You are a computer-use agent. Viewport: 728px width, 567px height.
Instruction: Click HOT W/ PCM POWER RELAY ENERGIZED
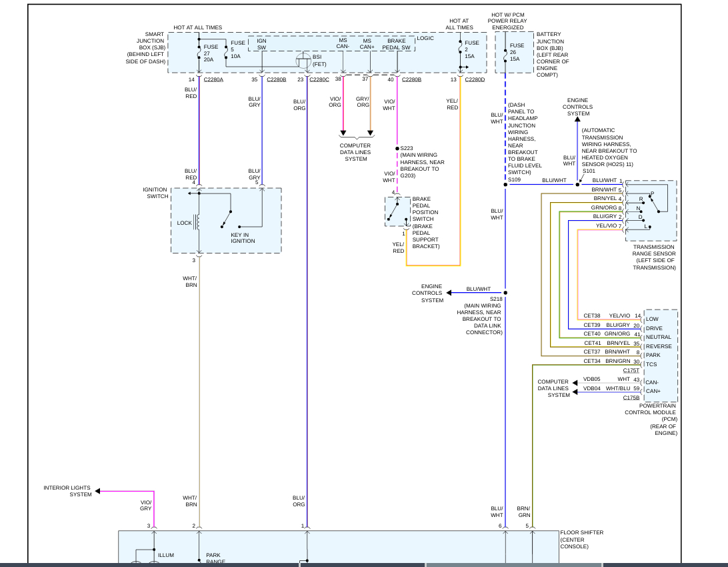(507, 21)
